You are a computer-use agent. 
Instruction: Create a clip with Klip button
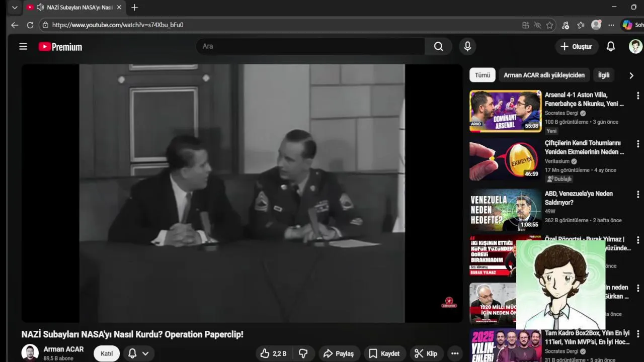(426, 353)
